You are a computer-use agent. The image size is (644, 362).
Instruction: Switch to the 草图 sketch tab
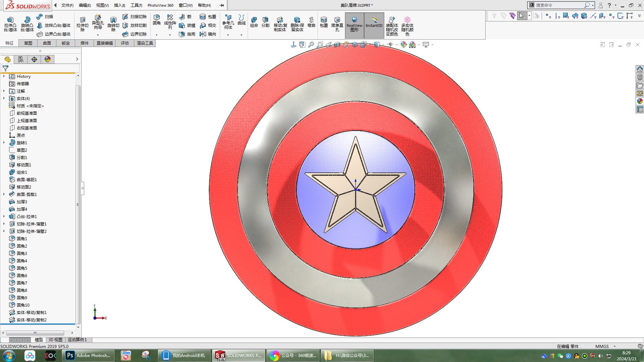(x=28, y=43)
